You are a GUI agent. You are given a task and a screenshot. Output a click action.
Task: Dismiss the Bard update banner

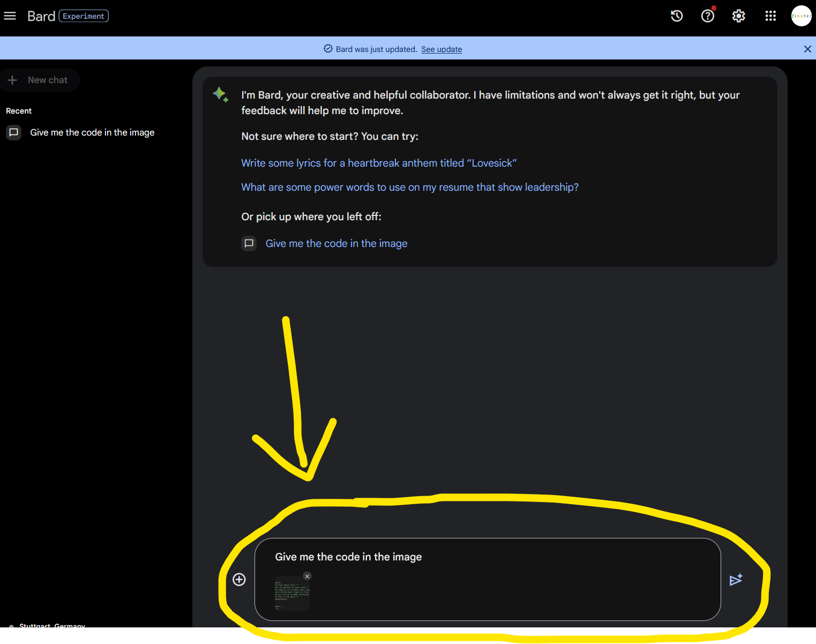point(807,49)
